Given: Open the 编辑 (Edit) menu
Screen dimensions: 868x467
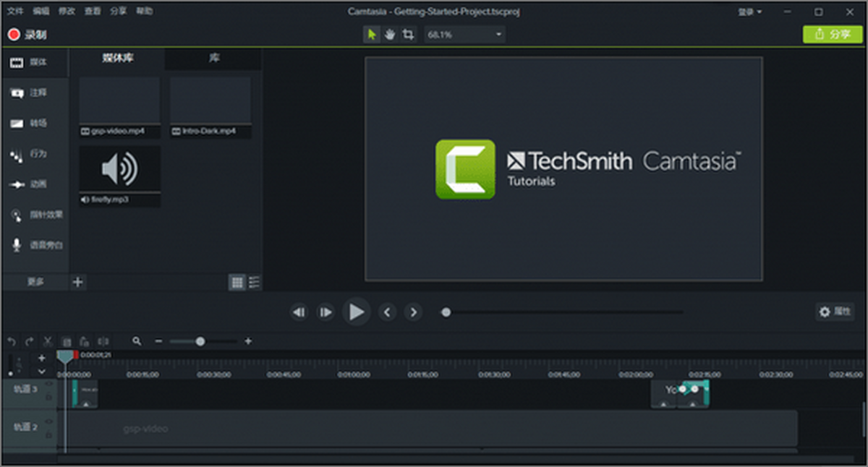Looking at the screenshot, I should (42, 11).
